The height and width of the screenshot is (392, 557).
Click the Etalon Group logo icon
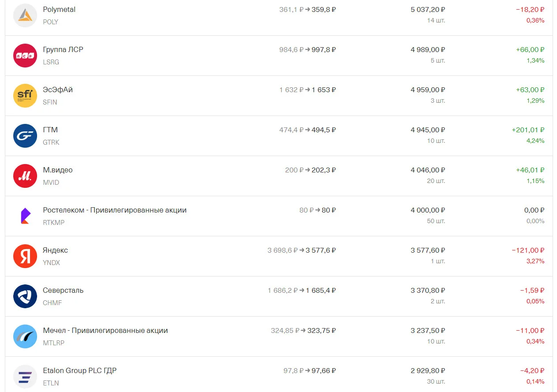25,377
